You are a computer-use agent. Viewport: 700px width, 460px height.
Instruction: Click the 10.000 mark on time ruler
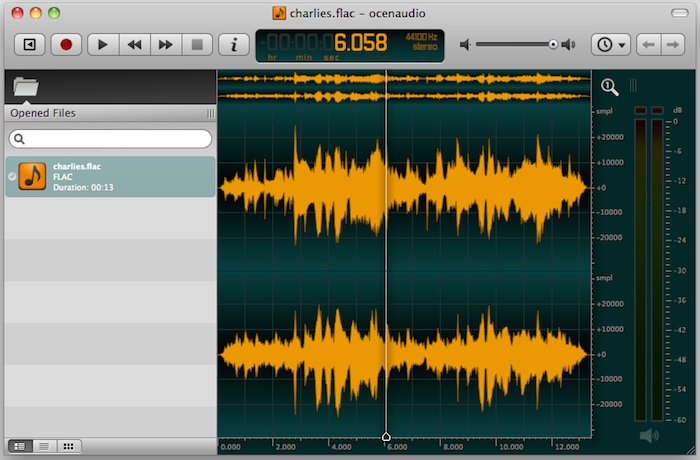pos(511,447)
